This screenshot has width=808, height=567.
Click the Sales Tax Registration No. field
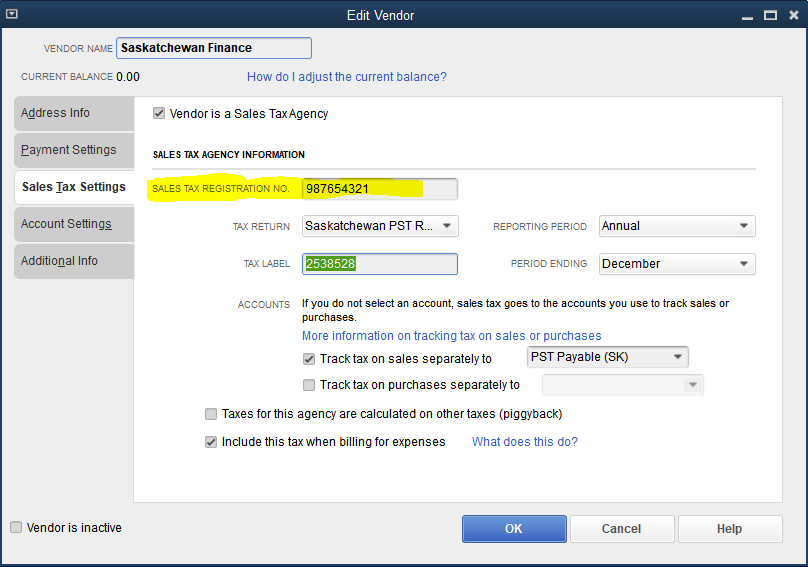(x=380, y=189)
